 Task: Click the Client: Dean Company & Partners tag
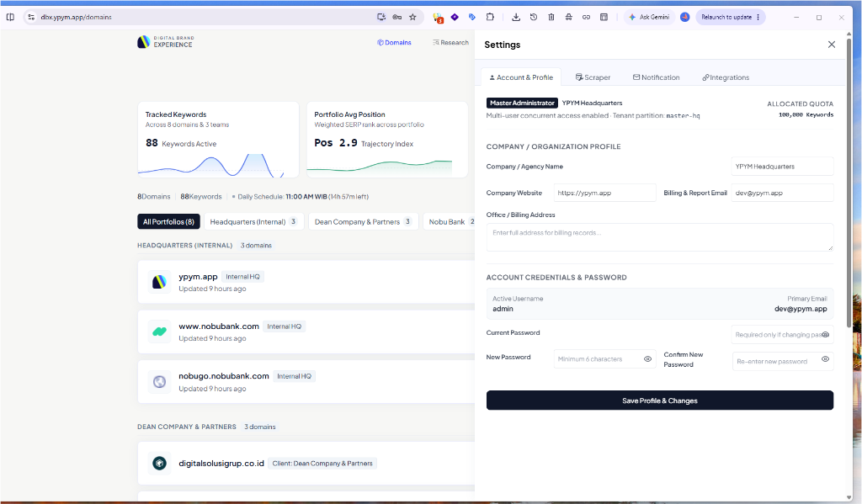pos(322,464)
